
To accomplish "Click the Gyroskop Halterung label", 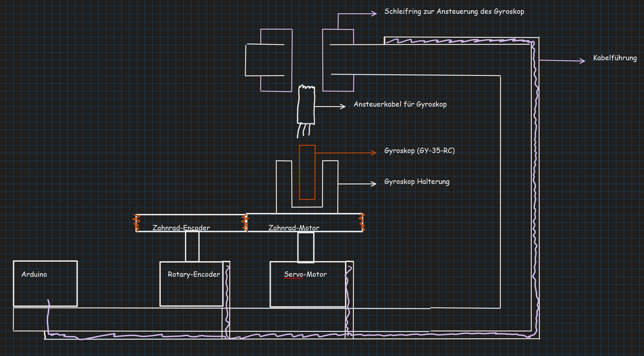I will (417, 182).
